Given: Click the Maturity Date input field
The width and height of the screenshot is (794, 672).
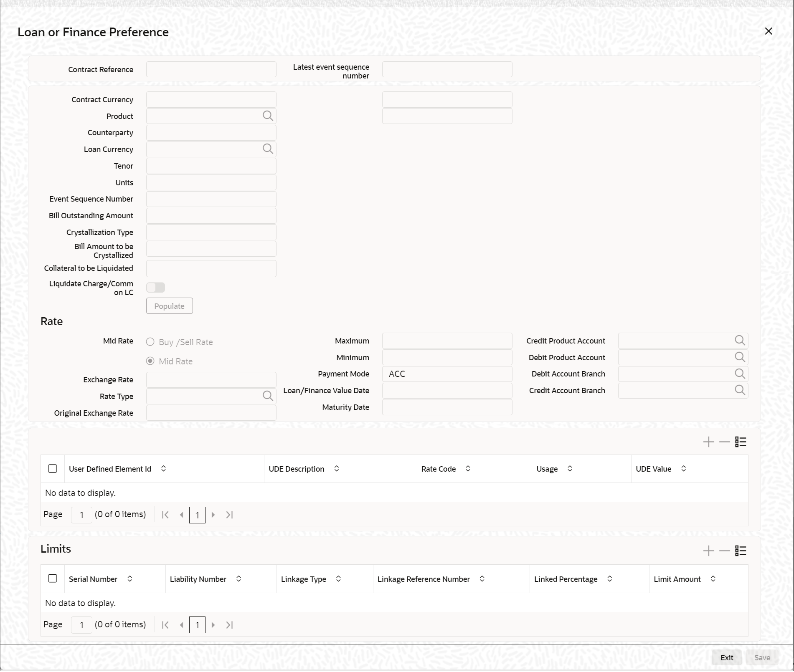Looking at the screenshot, I should click(446, 407).
